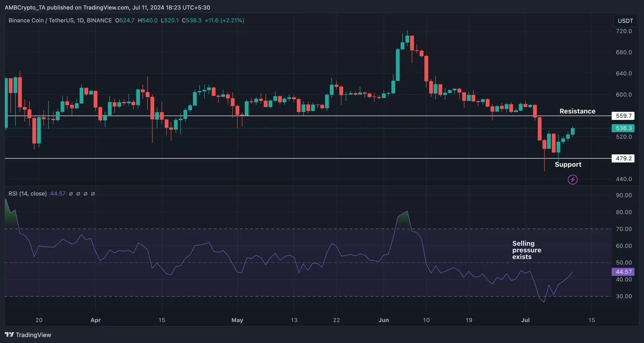
Task: Click the TradingView logo in the footer
Action: click(28, 335)
